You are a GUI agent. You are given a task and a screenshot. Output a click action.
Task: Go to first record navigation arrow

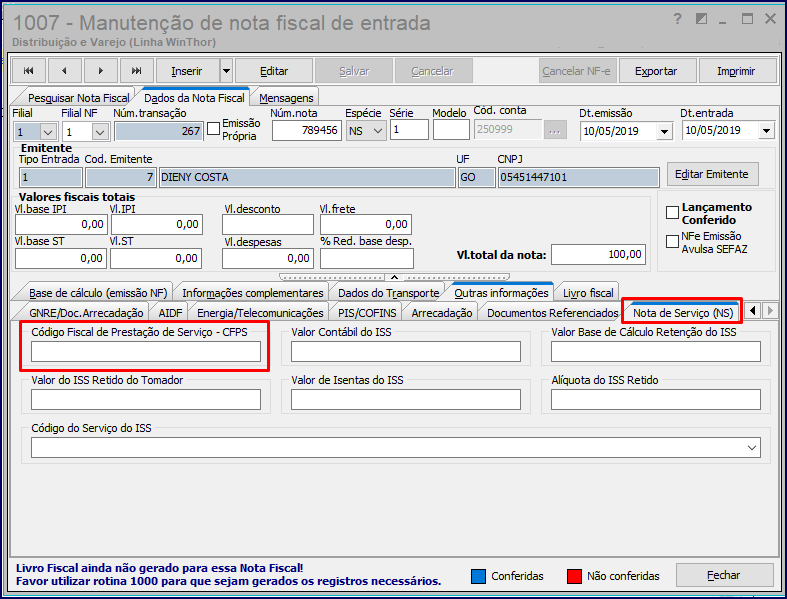[29, 71]
